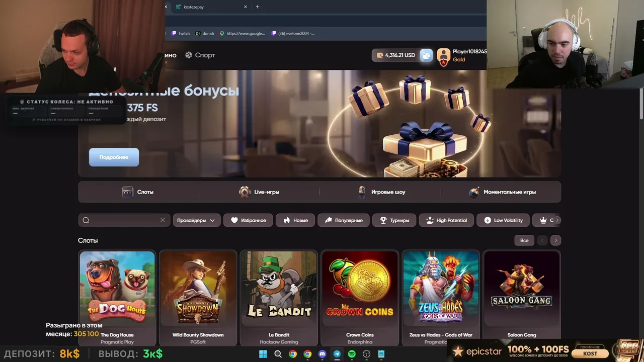Viewport: 644px width, 362px height.
Task: Click the magnifier icon in game search
Action: [x=86, y=220]
